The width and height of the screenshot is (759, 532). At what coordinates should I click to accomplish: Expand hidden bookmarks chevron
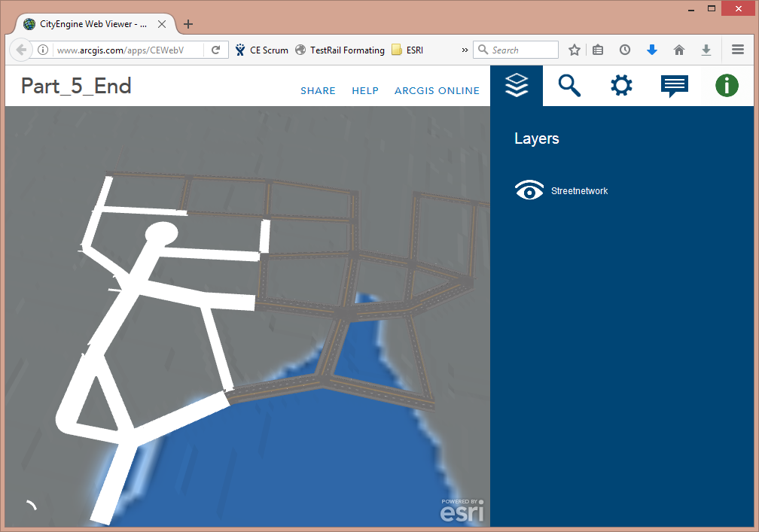tap(465, 50)
